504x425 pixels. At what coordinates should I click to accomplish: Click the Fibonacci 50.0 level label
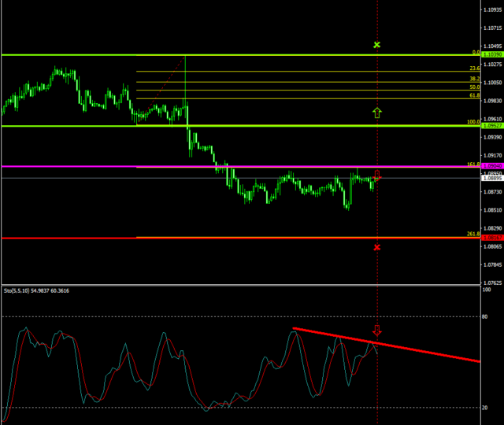click(x=474, y=87)
